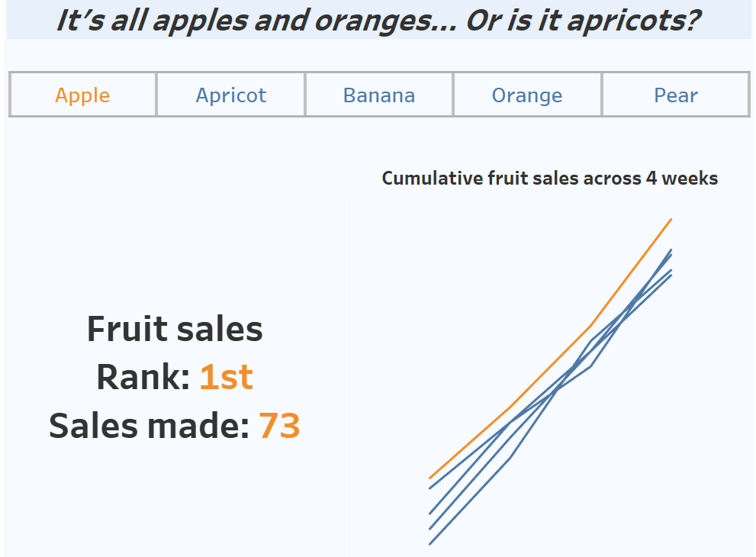Click the start of the lowest blue line
Image resolution: width=756 pixels, height=557 pixels.
pyautogui.click(x=430, y=544)
